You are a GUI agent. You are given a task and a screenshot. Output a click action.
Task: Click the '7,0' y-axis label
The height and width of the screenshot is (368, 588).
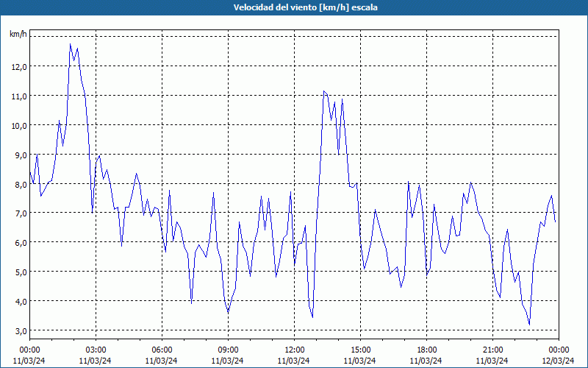tap(21, 213)
